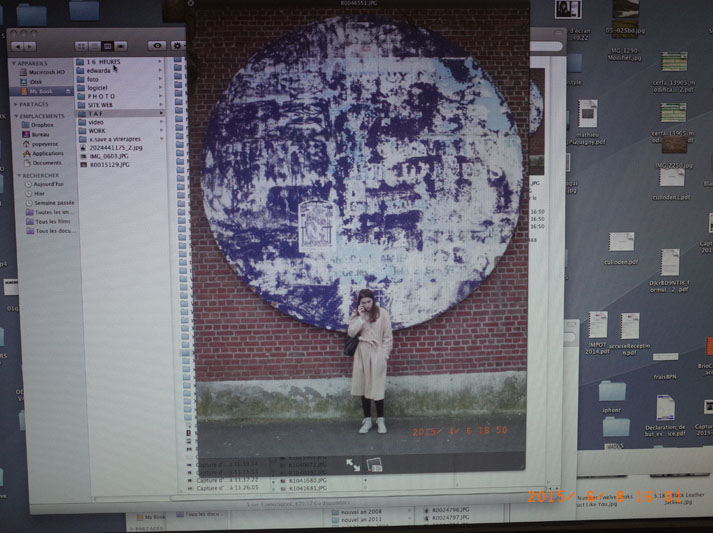This screenshot has width=713, height=533.
Task: Select the Aujourd'hui saved search
Action: point(44,184)
